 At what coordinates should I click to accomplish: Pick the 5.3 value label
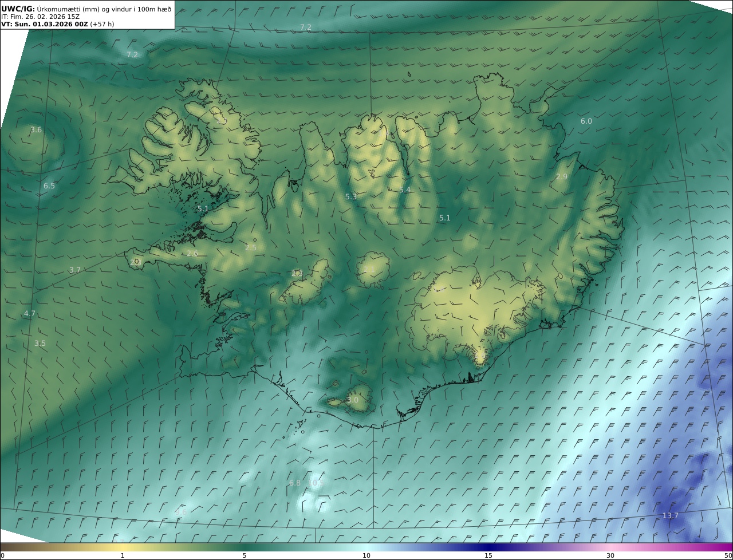pos(351,197)
